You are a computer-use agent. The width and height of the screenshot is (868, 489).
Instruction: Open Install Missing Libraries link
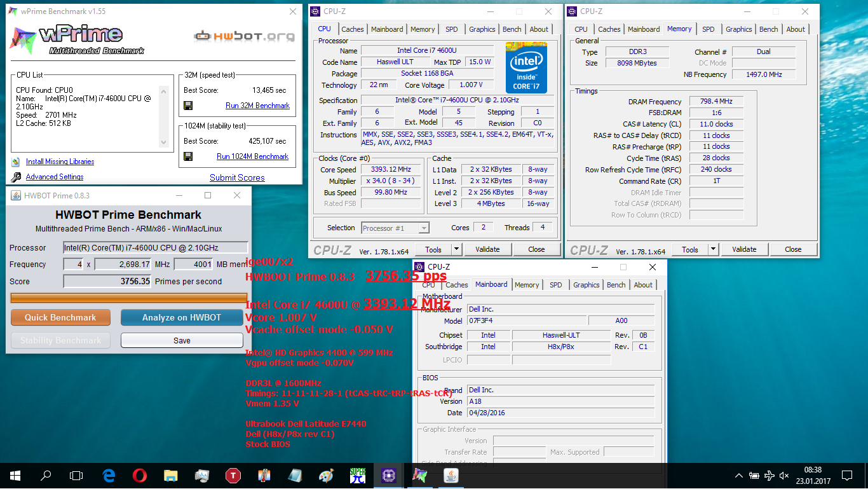(x=60, y=162)
